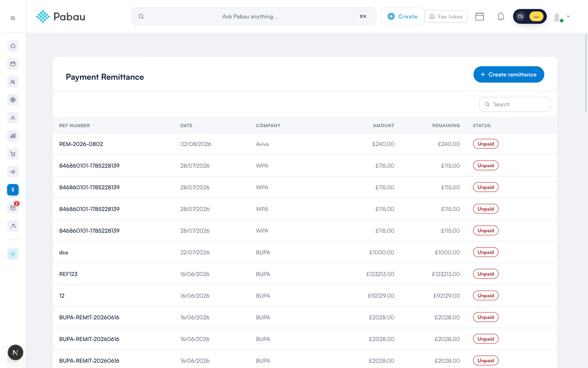Open the Reports bar chart icon
This screenshot has width=588, height=368.
point(13,136)
